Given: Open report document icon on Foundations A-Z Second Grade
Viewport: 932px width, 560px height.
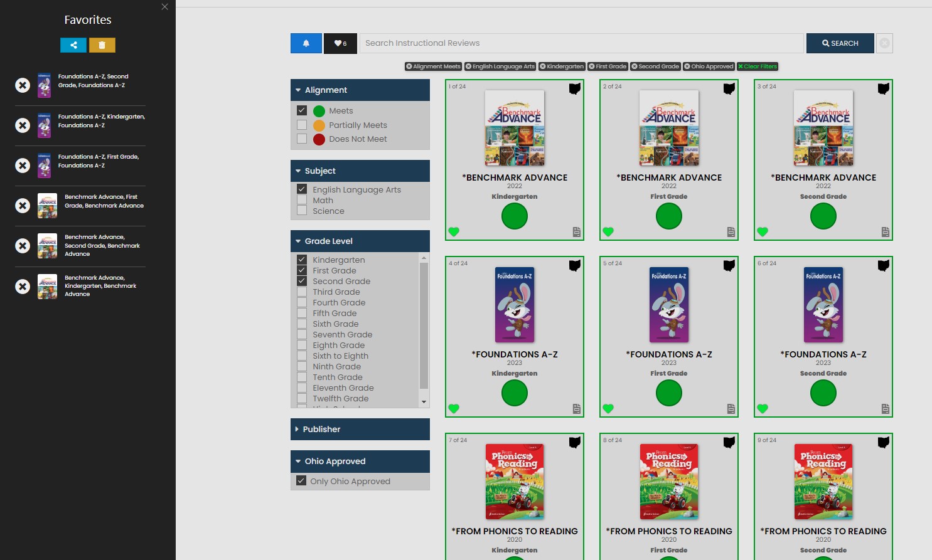Looking at the screenshot, I should pyautogui.click(x=886, y=409).
